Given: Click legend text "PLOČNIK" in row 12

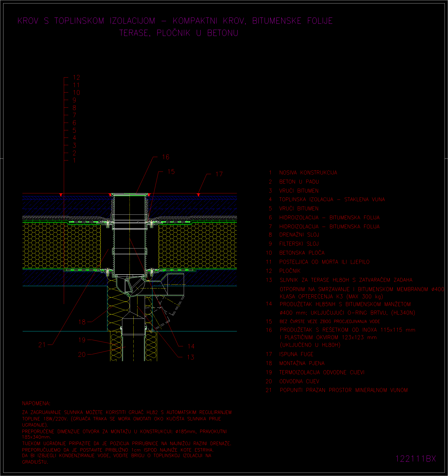Looking at the screenshot, I should click(x=290, y=271).
